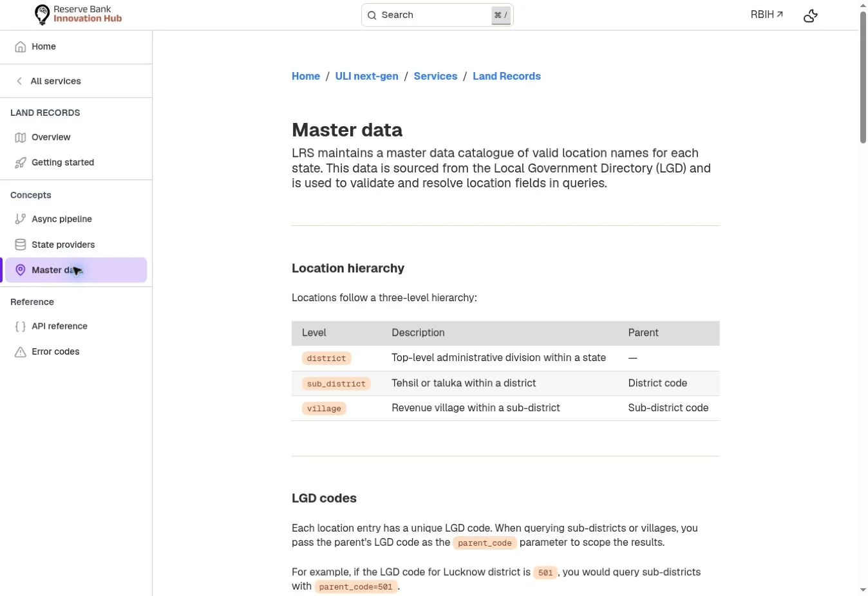The image size is (868, 596).
Task: Click the Reserve Bank Innovation Hub logo
Action: click(78, 14)
